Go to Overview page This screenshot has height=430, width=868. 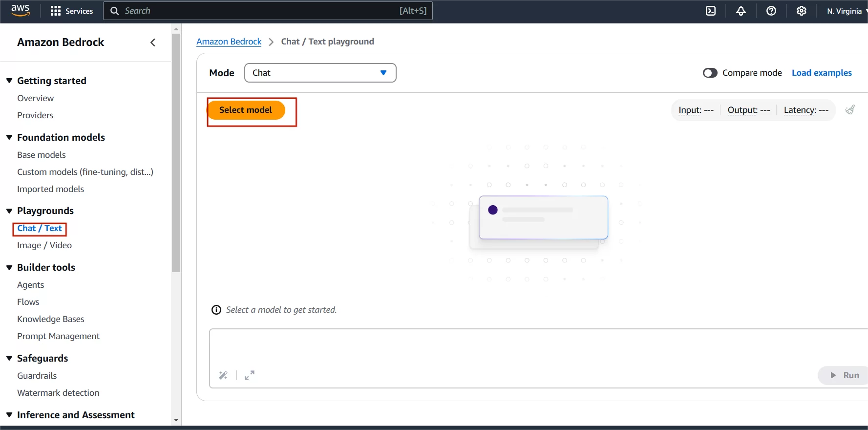click(35, 98)
